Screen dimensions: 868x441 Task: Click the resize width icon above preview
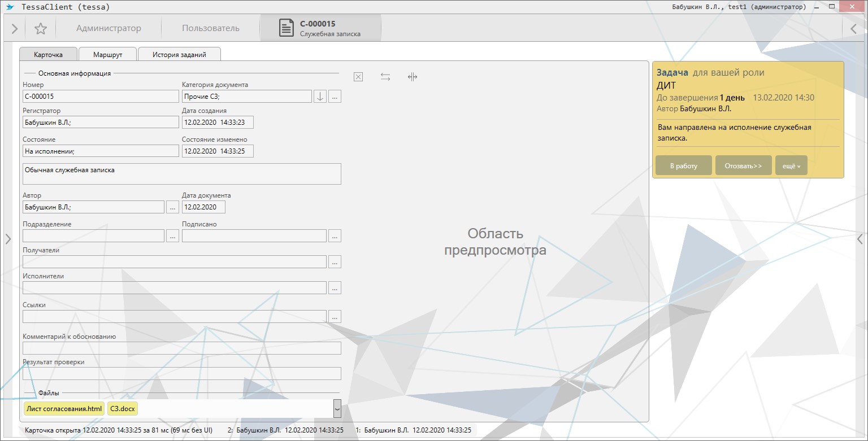coord(413,77)
